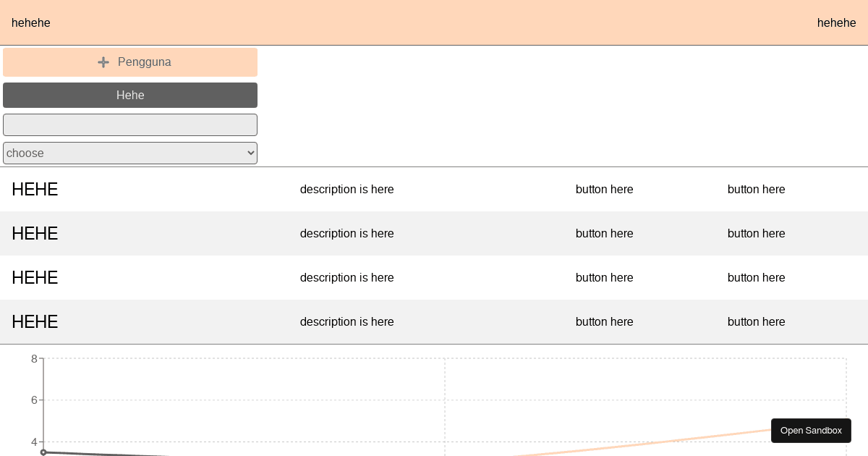Click the last button here in row three
Screen dimensions: 868x456
click(757, 278)
